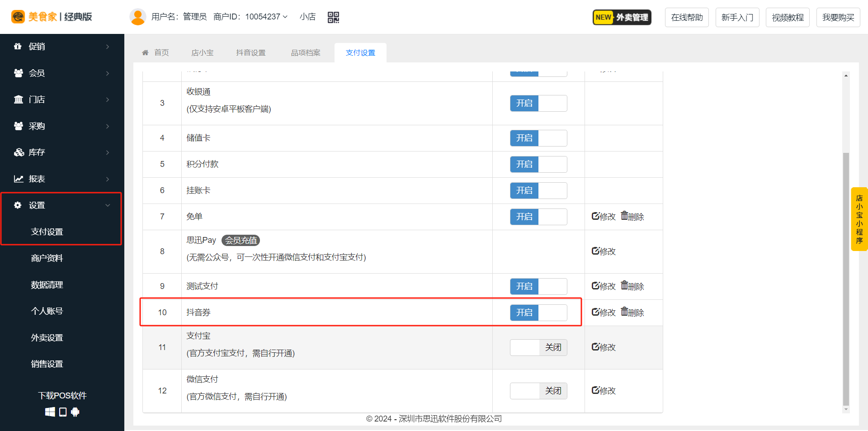Toggle the 储值卡 payment switch
868x431 pixels.
coord(538,138)
